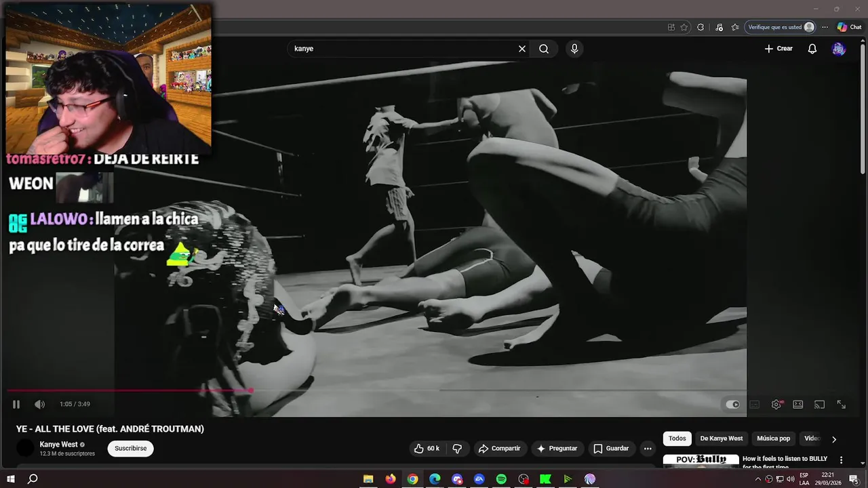The width and height of the screenshot is (868, 488).
Task: Toggle subtitles in the video player
Action: [755, 405]
